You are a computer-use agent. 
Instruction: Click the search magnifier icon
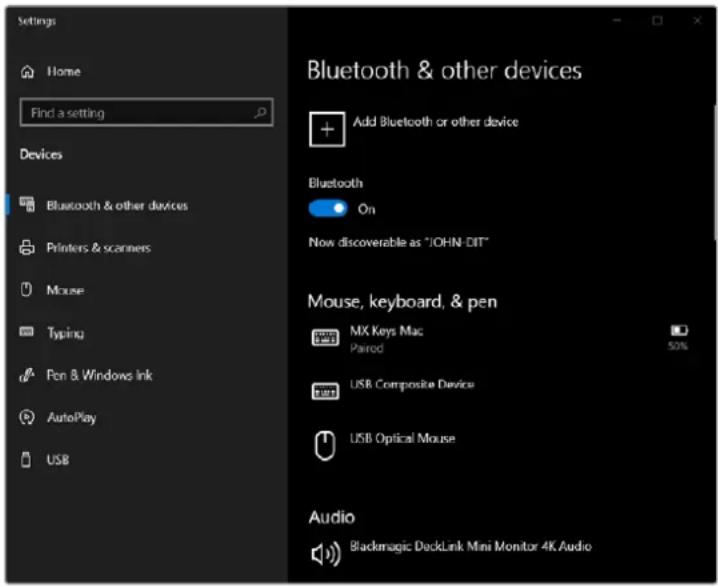(x=260, y=112)
